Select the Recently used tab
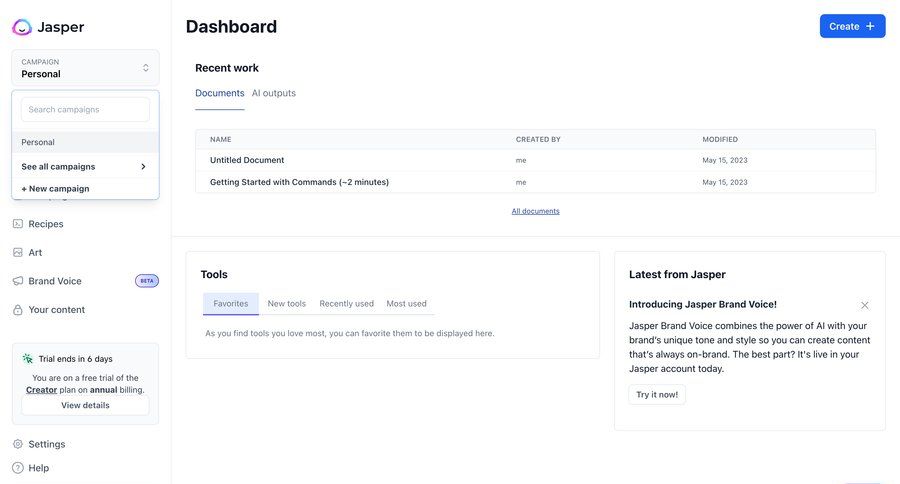 click(347, 304)
